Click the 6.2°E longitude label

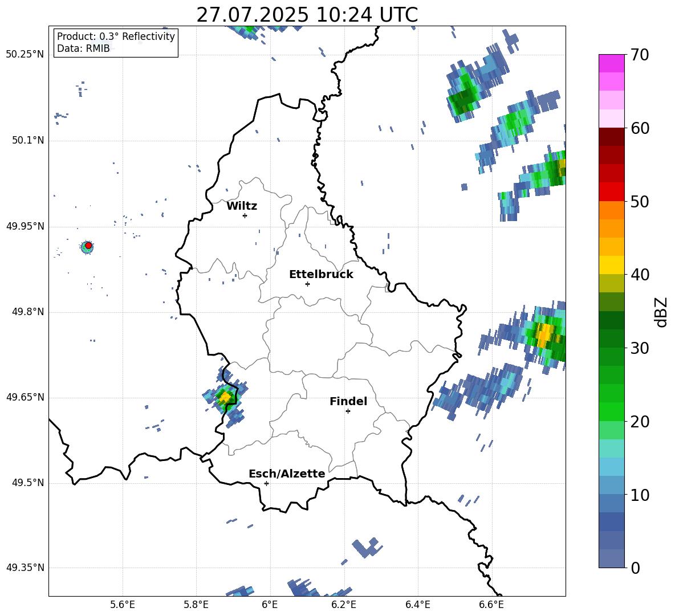[344, 605]
